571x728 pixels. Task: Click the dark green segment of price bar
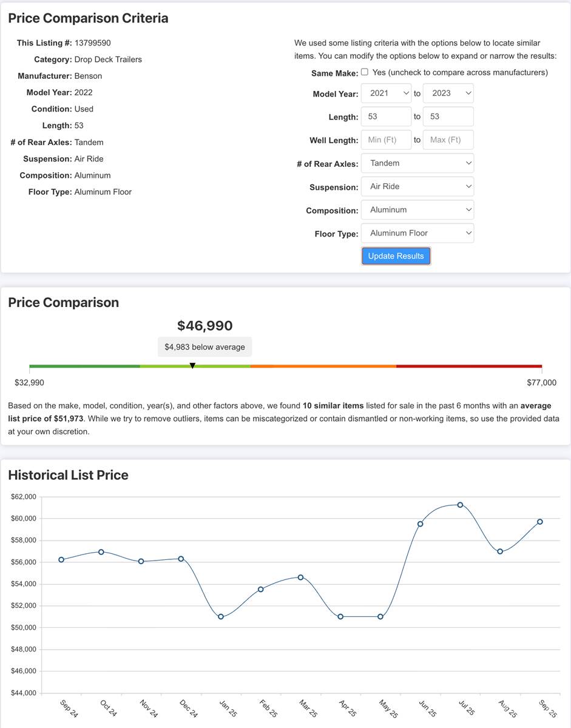coord(84,366)
